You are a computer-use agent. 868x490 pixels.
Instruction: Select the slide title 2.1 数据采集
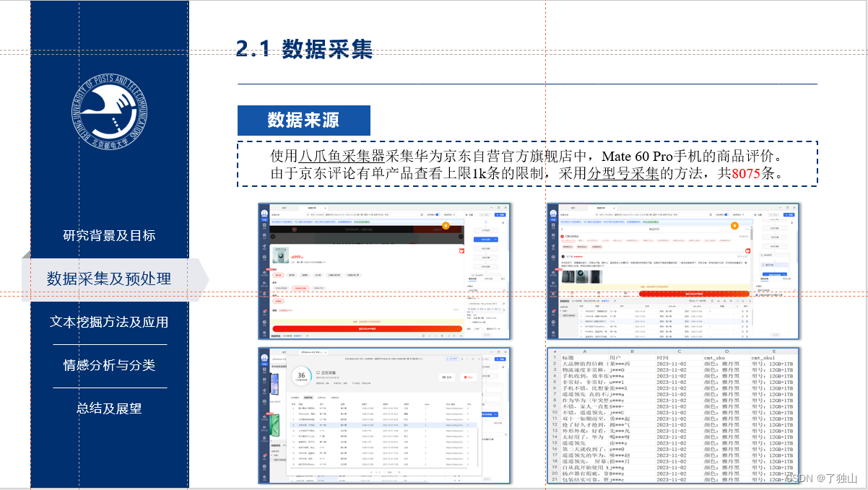[x=304, y=48]
